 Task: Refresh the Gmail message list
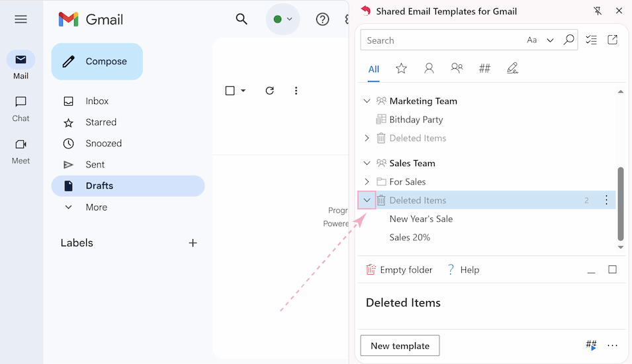[x=269, y=91]
